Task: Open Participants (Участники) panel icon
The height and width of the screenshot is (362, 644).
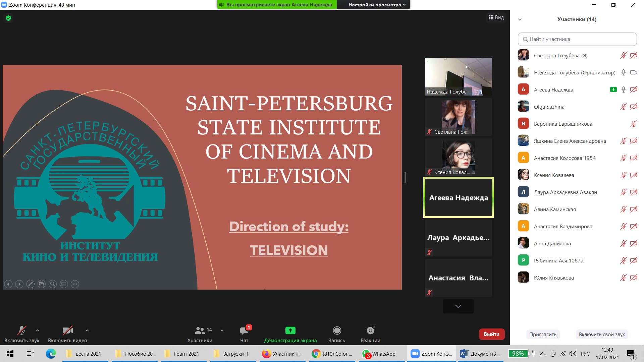Action: click(x=200, y=331)
